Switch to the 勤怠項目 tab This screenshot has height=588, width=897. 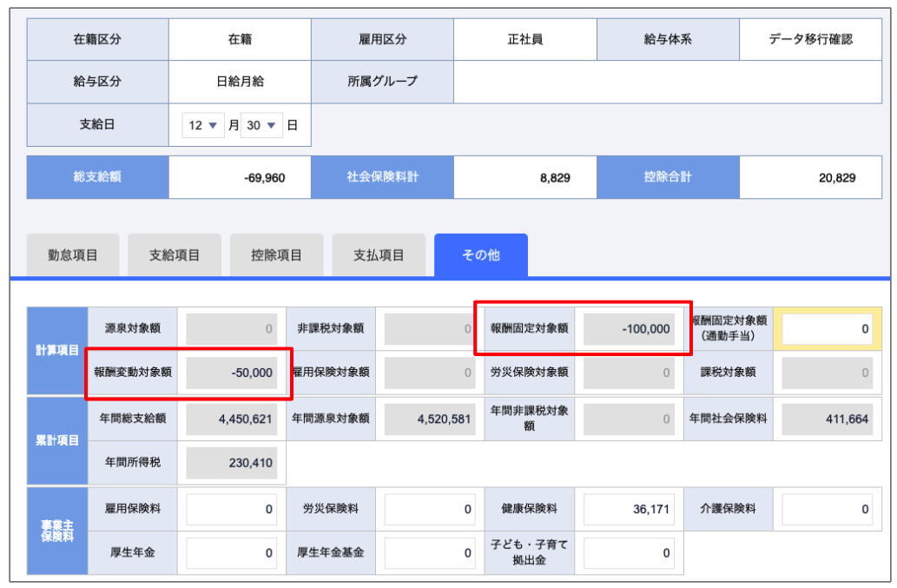tap(73, 255)
